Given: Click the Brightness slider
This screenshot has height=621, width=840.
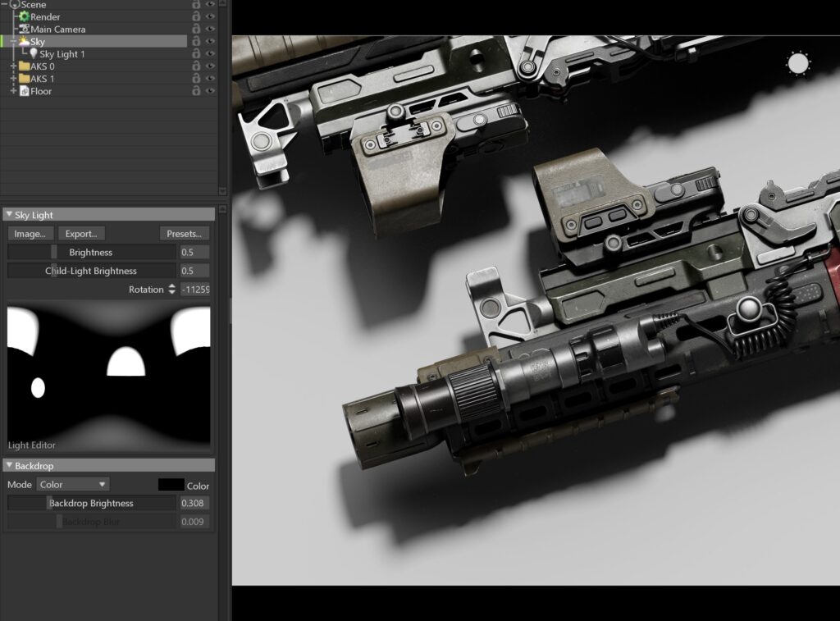Looking at the screenshot, I should (91, 253).
